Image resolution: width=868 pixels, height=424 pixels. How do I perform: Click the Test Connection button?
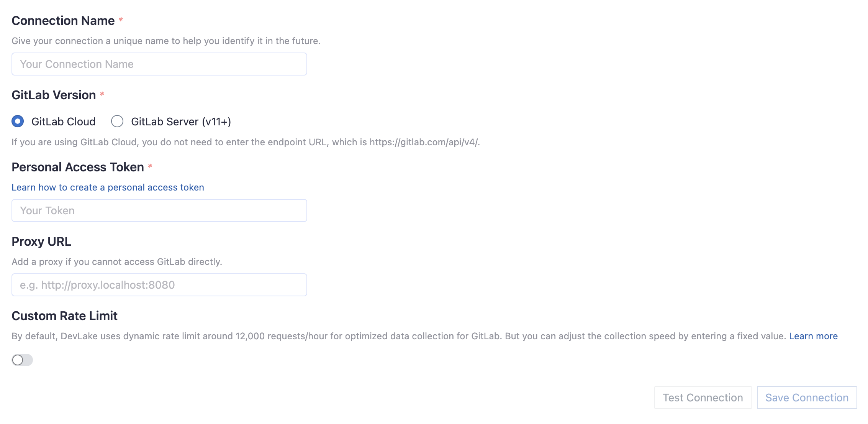point(702,398)
